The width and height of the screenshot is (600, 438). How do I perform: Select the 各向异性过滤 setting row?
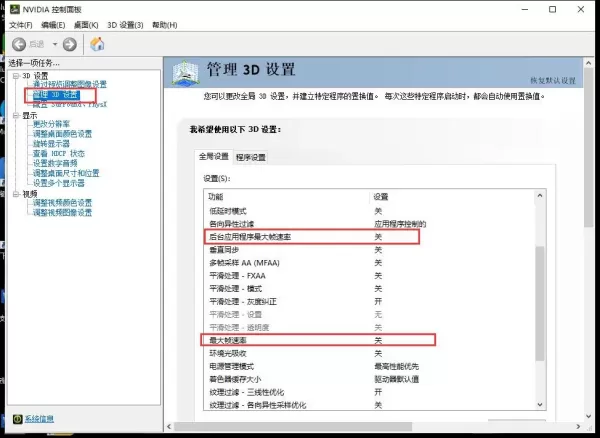[x=369, y=224]
